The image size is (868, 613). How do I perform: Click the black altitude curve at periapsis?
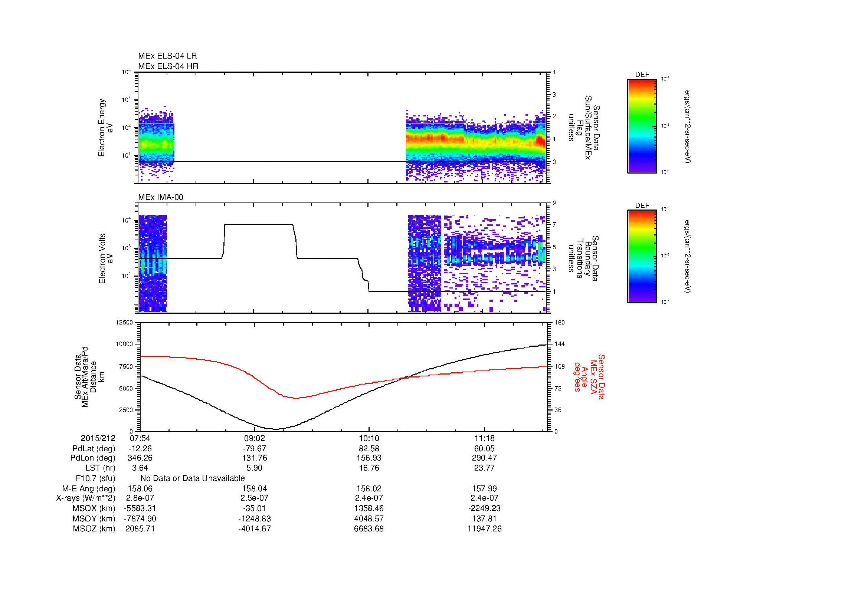(x=276, y=429)
